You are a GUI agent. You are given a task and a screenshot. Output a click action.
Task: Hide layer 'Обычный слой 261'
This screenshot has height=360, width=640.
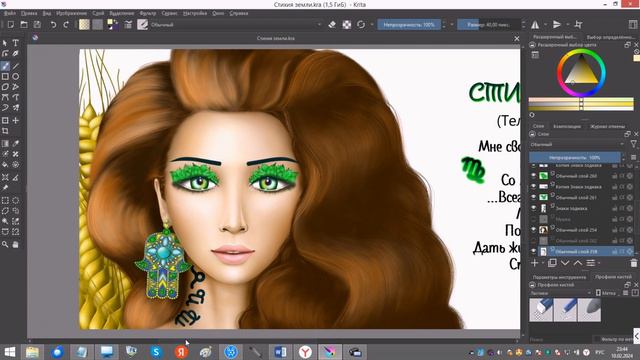533,197
